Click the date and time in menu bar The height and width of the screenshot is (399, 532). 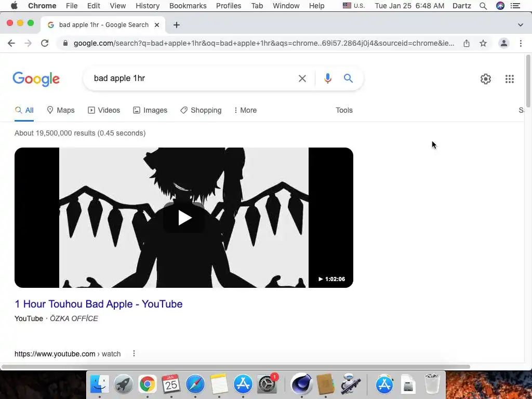409,6
